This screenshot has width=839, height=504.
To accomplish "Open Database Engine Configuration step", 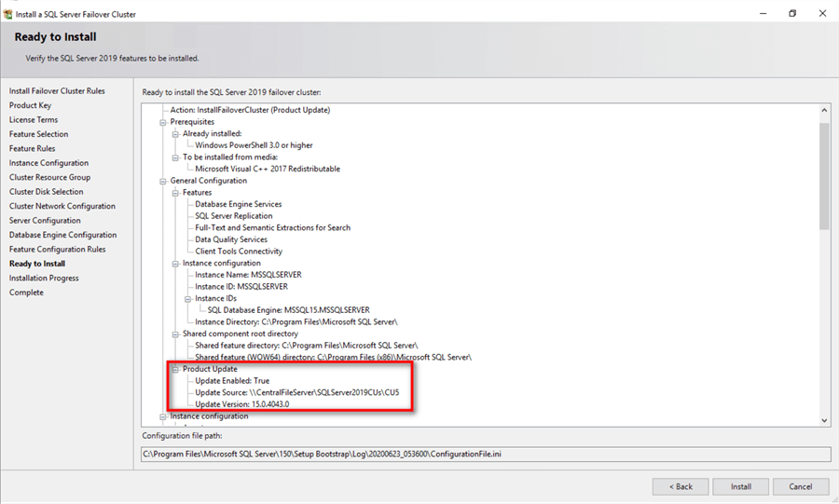I will point(62,235).
